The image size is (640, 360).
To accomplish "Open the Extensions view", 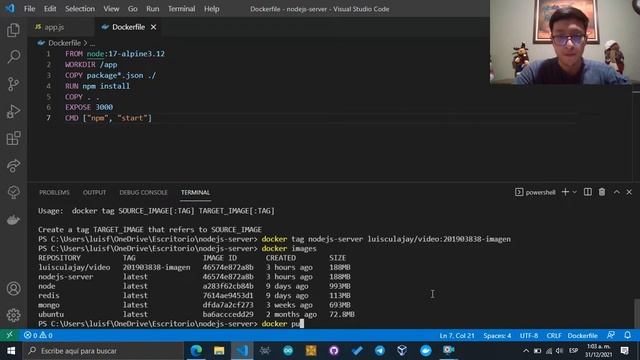I will (x=13, y=138).
